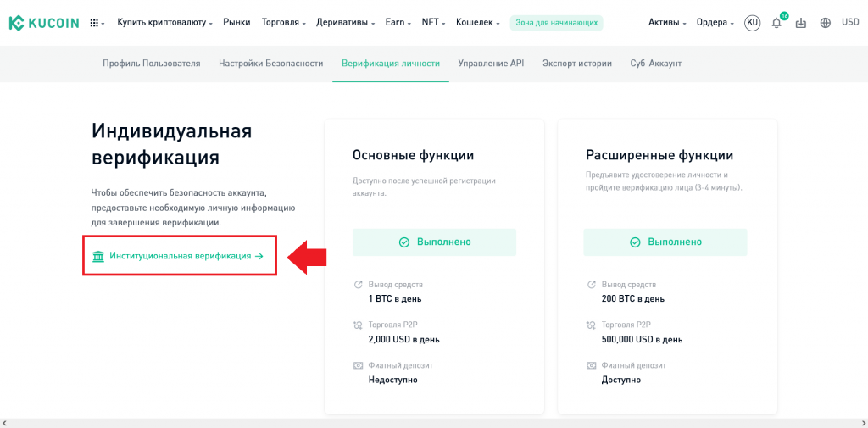
Task: Switch to Суб-Аккаунт tab
Action: 656,64
